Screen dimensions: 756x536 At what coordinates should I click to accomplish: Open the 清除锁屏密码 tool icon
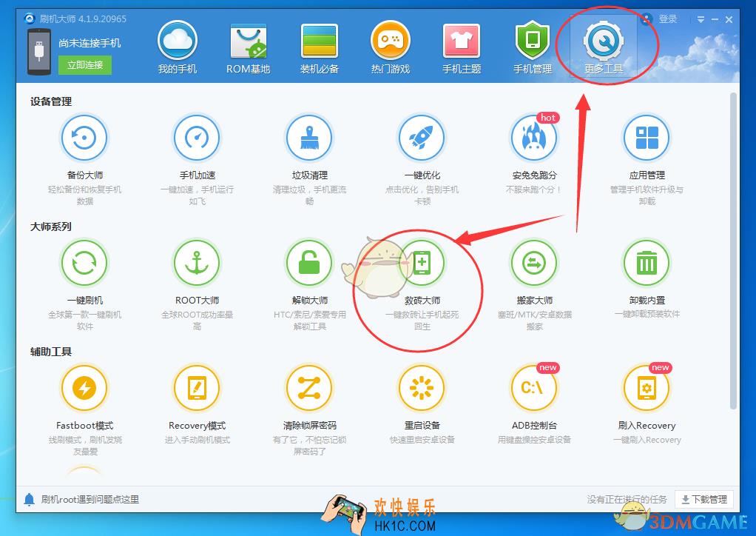tap(309, 388)
